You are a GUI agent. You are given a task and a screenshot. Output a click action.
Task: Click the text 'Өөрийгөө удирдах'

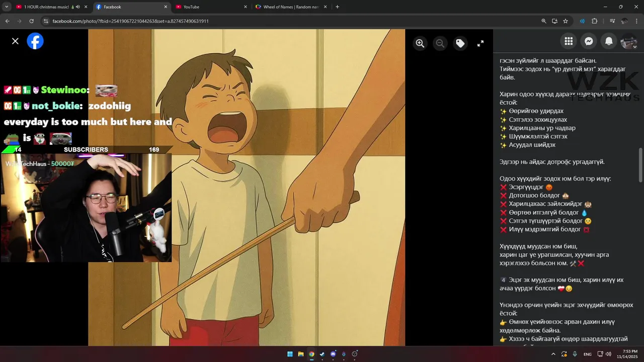click(x=536, y=111)
